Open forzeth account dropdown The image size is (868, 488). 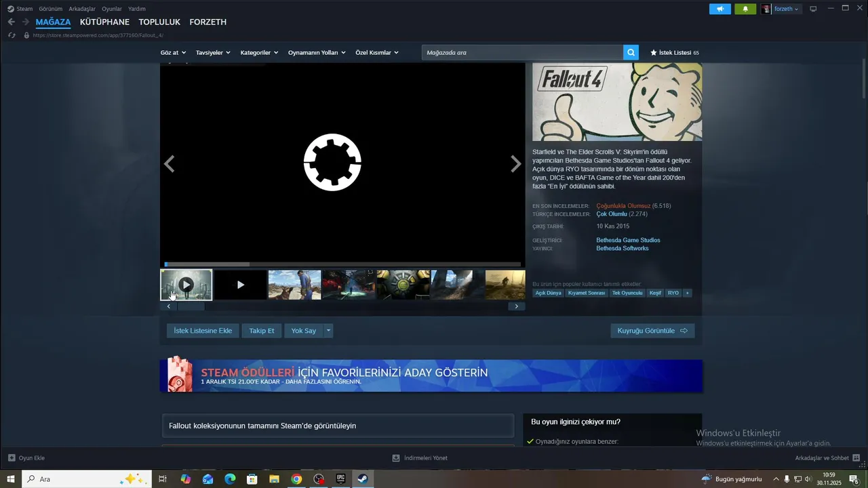787,9
